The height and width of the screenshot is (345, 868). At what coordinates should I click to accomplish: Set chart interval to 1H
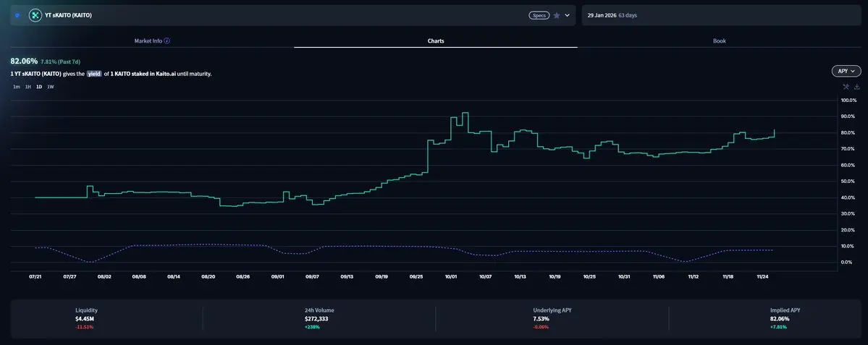[28, 87]
